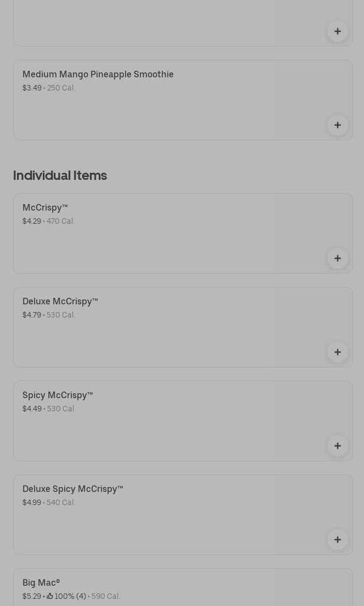The height and width of the screenshot is (606, 364).
Task: Open the Big Mac item title
Action: tap(41, 582)
